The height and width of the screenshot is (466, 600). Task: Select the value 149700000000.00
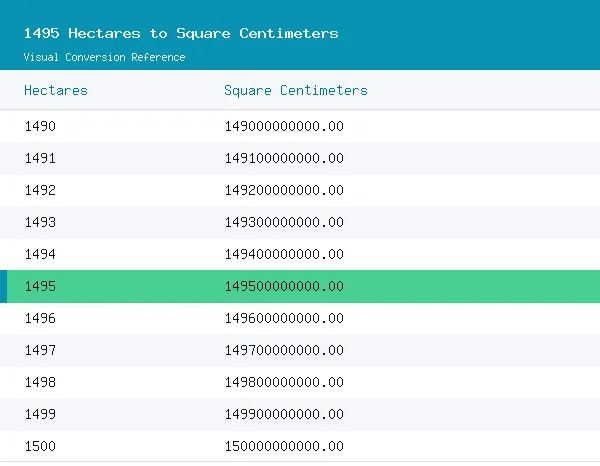(x=284, y=350)
